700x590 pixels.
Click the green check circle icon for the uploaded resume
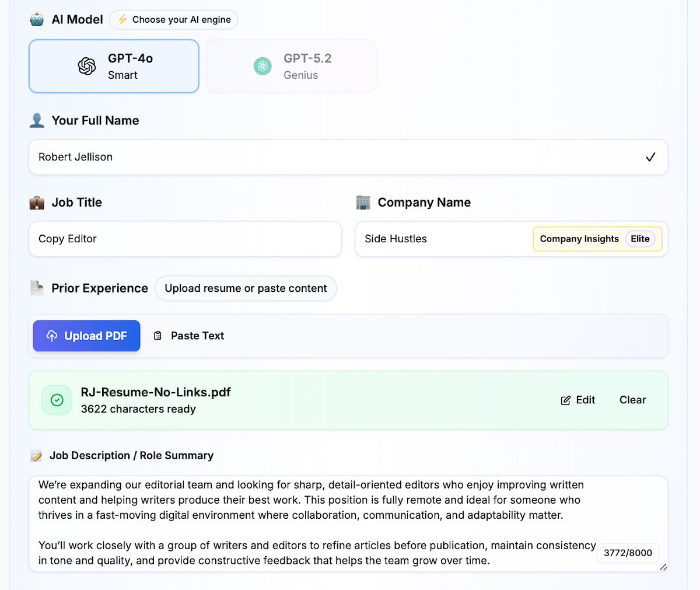coord(57,400)
